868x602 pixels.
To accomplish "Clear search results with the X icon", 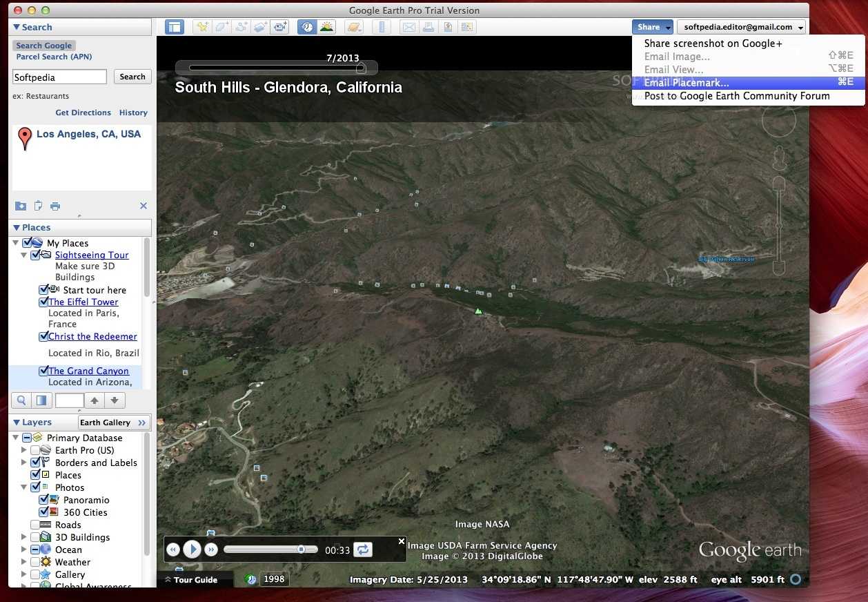I will [x=144, y=206].
